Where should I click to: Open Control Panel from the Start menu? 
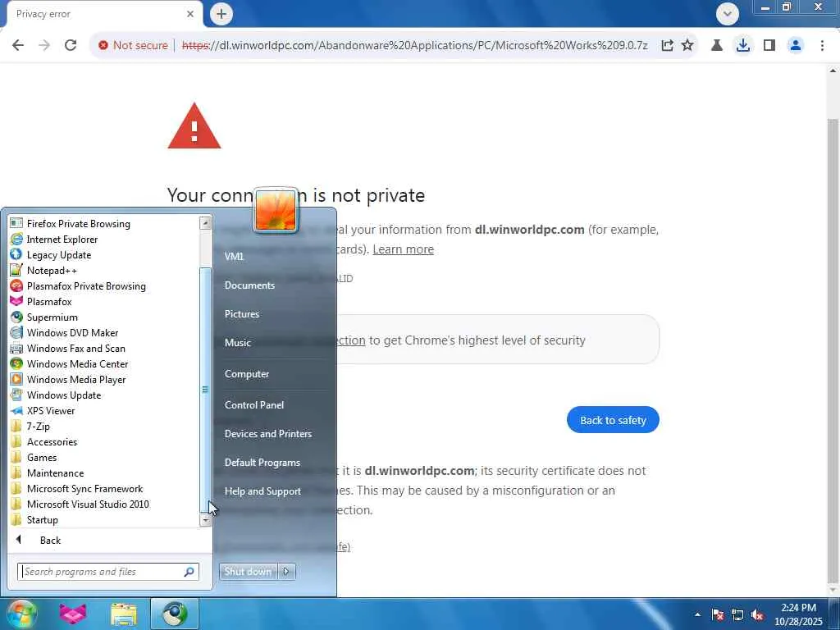[254, 405]
